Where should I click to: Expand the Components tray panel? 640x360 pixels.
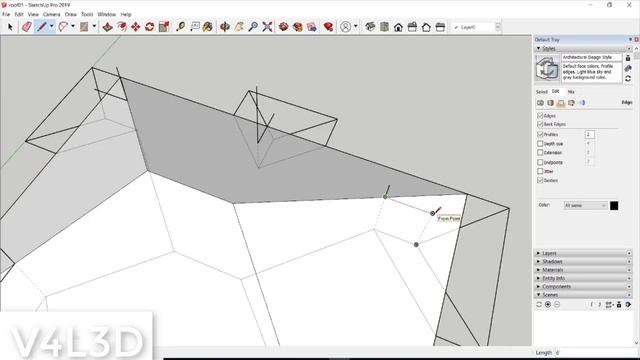pyautogui.click(x=583, y=287)
